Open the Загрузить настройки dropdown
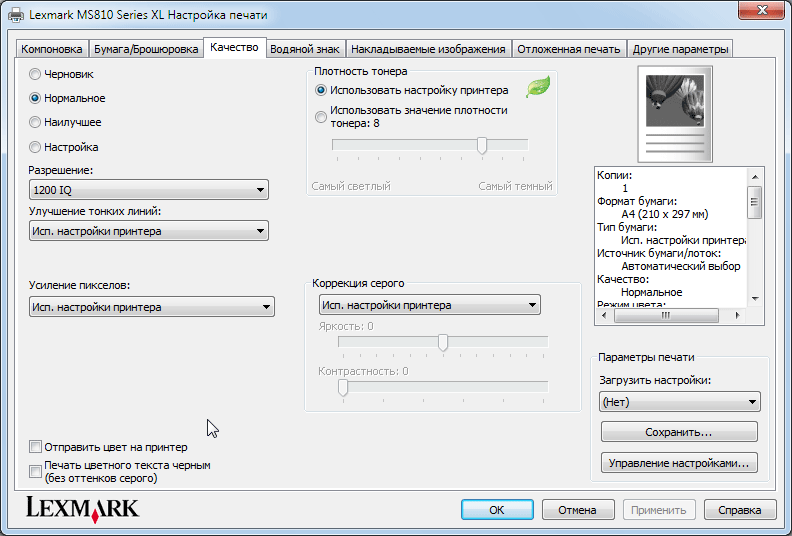Viewport: 792px width, 536px height. click(x=679, y=402)
